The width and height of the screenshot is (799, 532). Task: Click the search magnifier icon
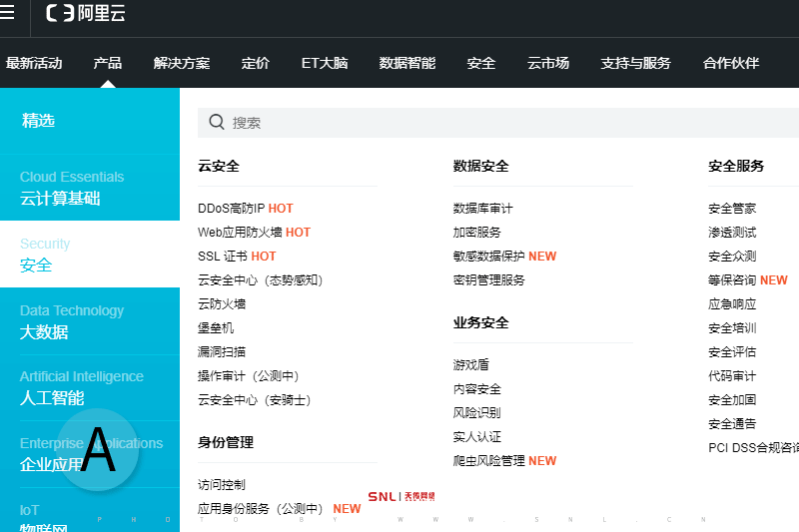(216, 123)
